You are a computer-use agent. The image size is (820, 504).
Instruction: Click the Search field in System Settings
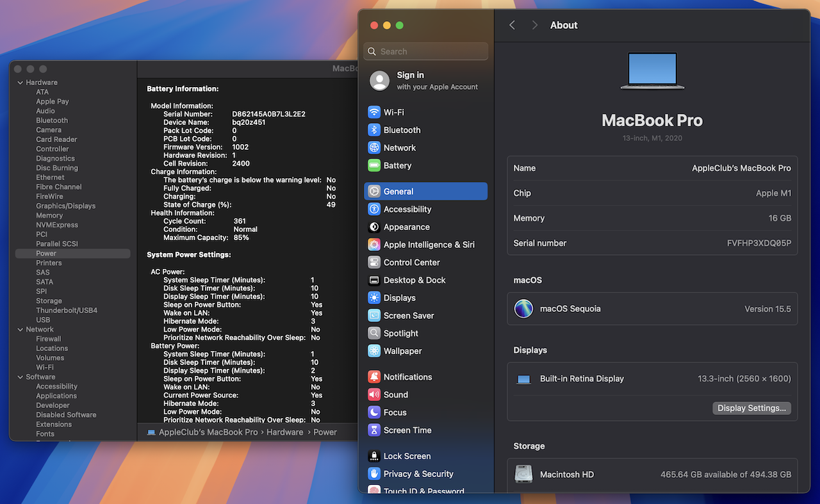[425, 51]
